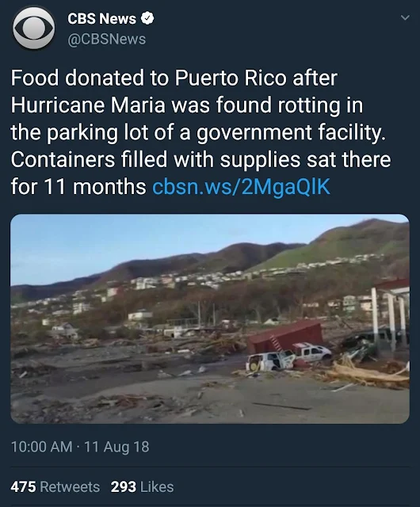Click the 11 Aug 18 date

(x=116, y=447)
